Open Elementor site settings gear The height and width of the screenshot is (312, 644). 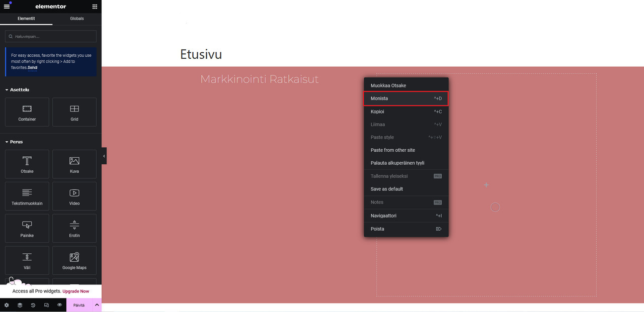(7, 305)
